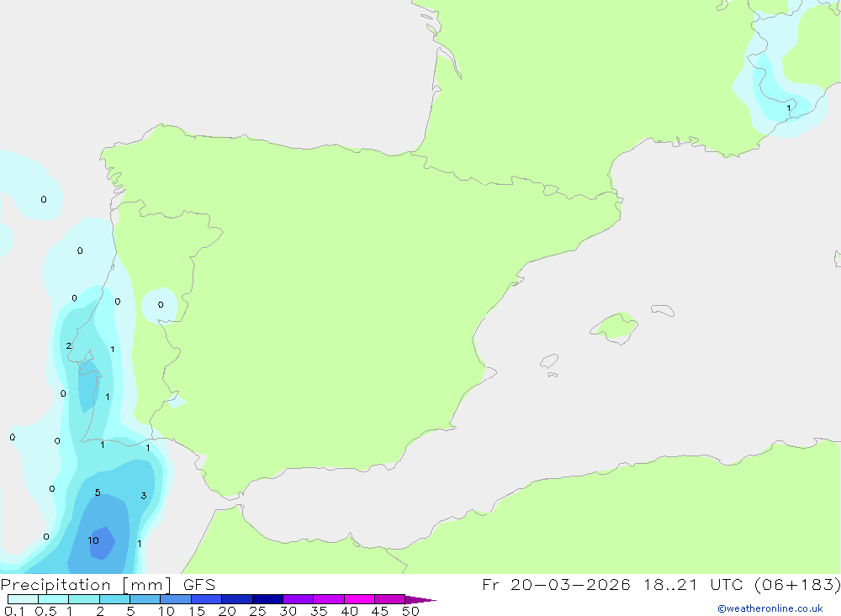Click the 15 to 20 mm legend swatch
841x616 pixels.
click(206, 599)
